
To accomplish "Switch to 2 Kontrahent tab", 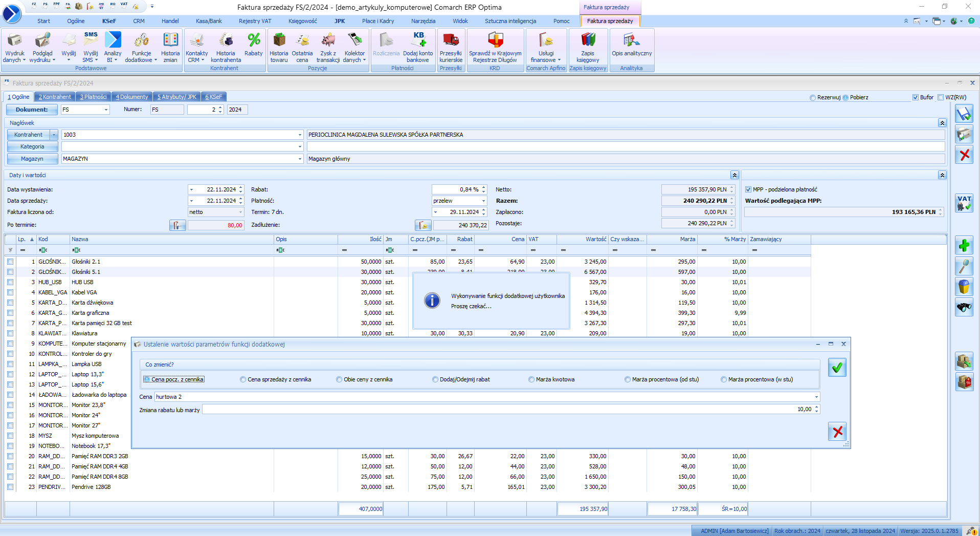I will (x=55, y=97).
